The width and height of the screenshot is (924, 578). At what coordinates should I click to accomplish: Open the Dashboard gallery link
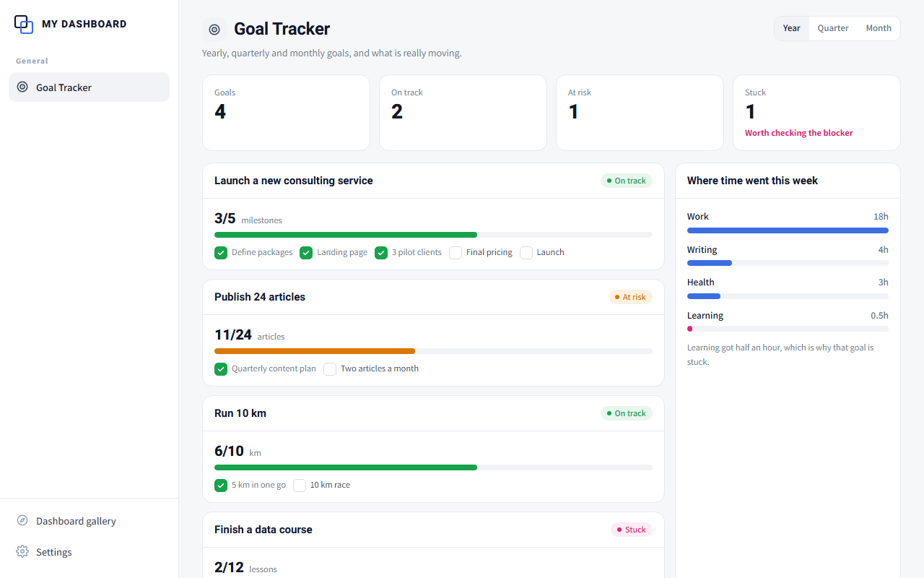(x=89, y=521)
